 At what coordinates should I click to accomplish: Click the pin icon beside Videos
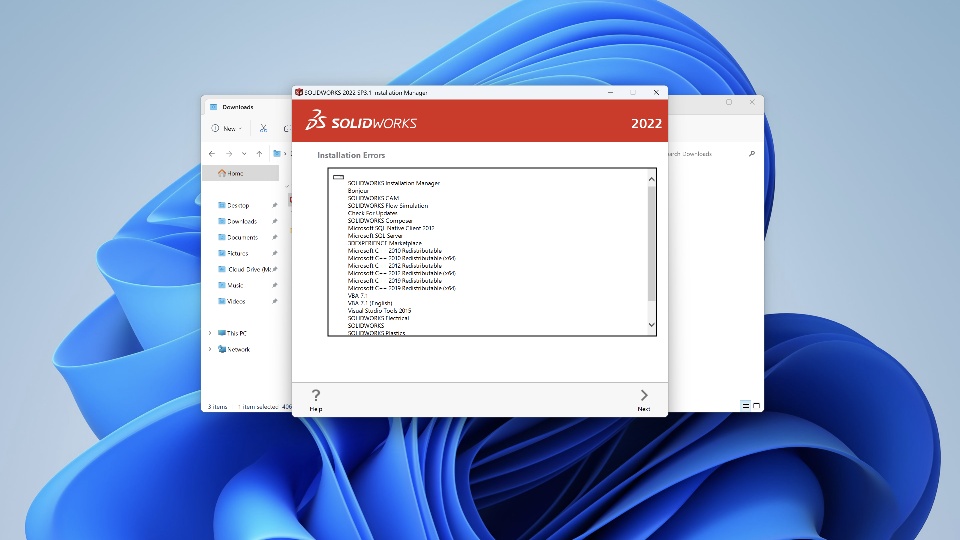click(x=275, y=301)
